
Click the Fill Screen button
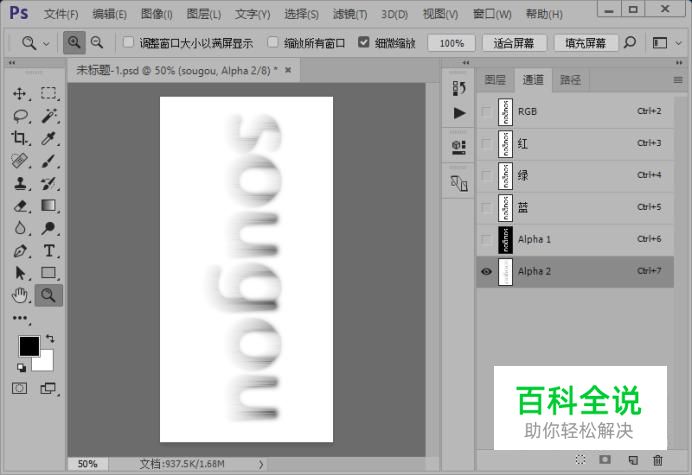586,43
